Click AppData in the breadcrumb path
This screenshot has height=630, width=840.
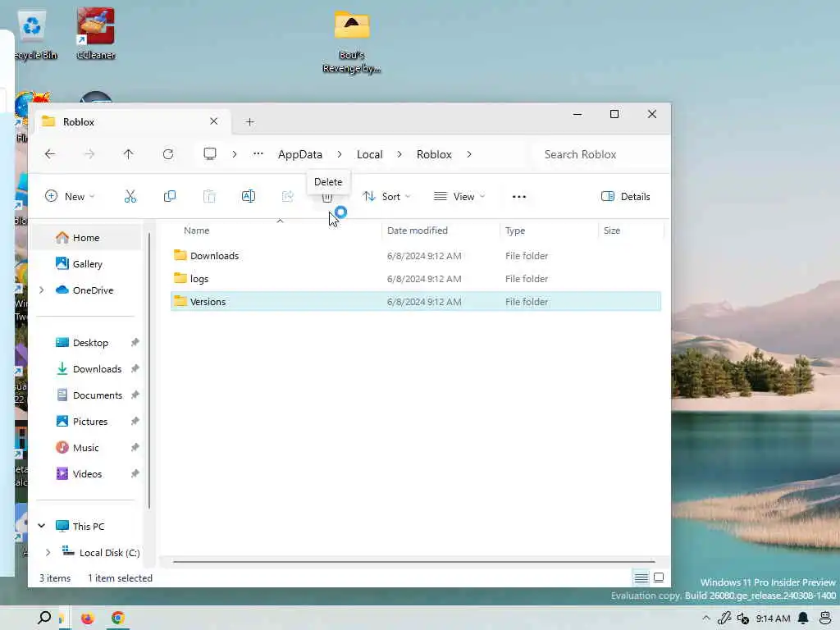(300, 154)
